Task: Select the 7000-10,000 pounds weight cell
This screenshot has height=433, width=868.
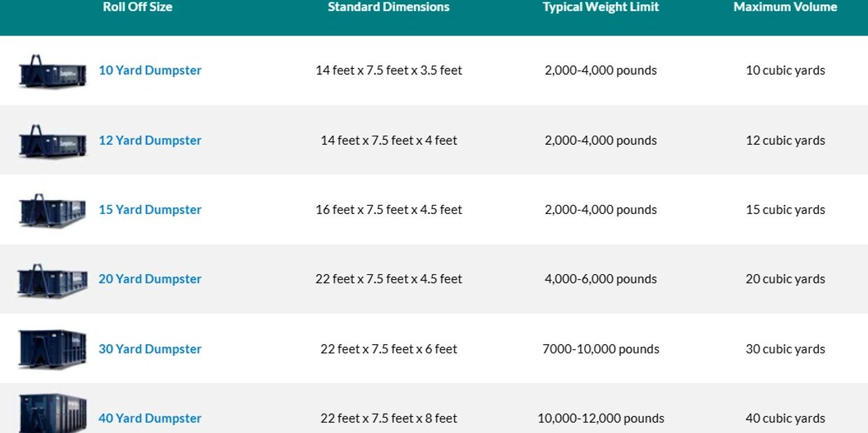Action: (x=601, y=348)
